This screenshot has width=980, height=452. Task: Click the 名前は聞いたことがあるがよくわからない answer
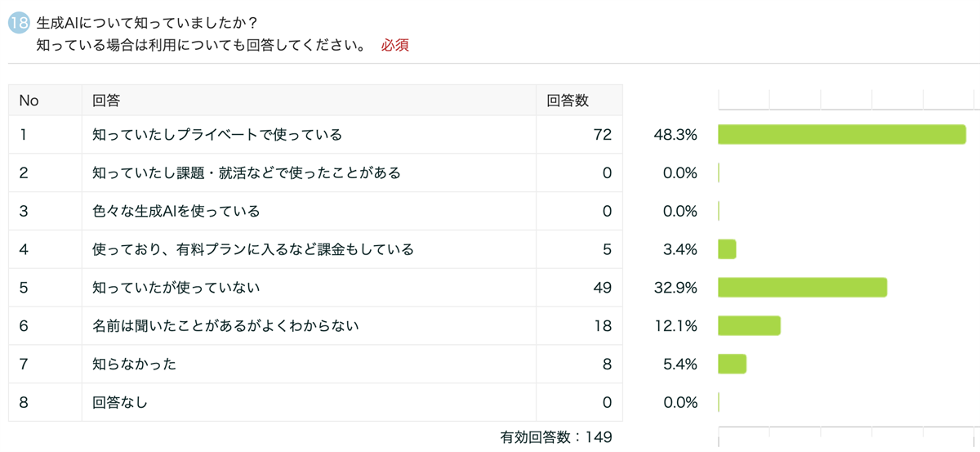(226, 326)
